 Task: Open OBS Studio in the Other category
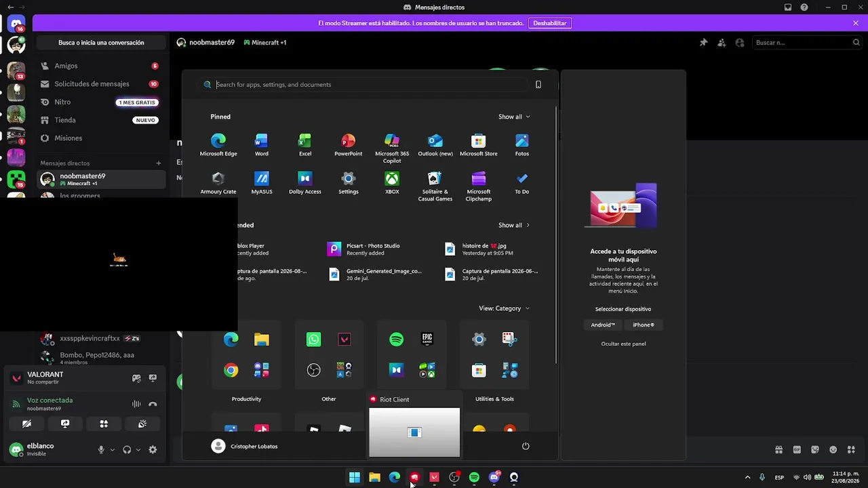pyautogui.click(x=313, y=370)
